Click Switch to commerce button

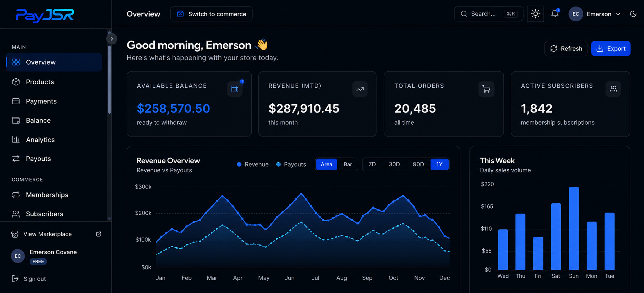(211, 14)
